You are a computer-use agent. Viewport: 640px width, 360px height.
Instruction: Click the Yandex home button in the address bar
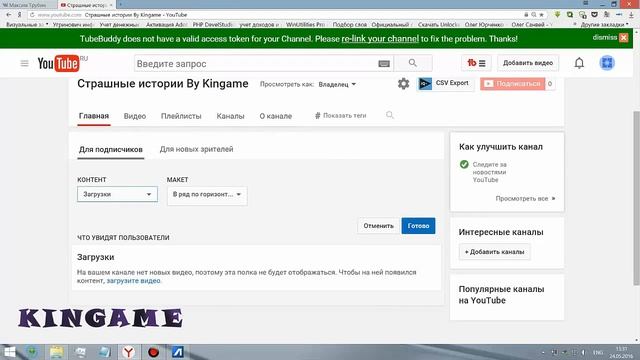pyautogui.click(x=19, y=15)
